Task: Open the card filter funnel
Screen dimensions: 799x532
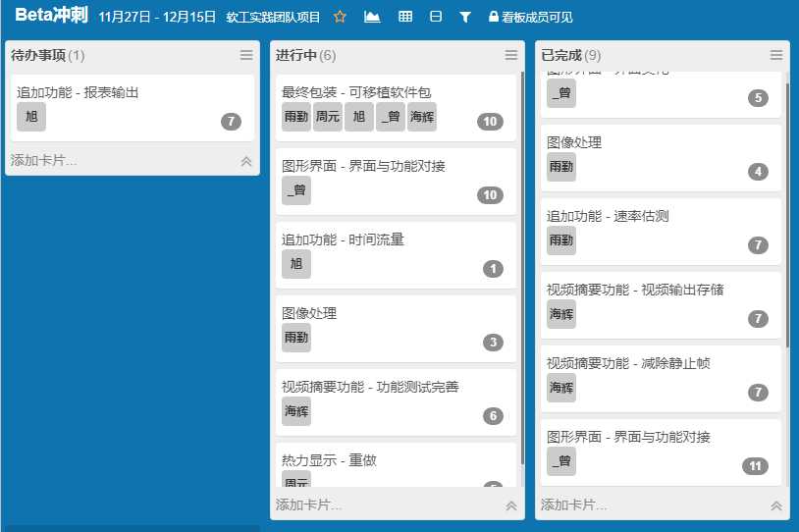Action: (465, 17)
